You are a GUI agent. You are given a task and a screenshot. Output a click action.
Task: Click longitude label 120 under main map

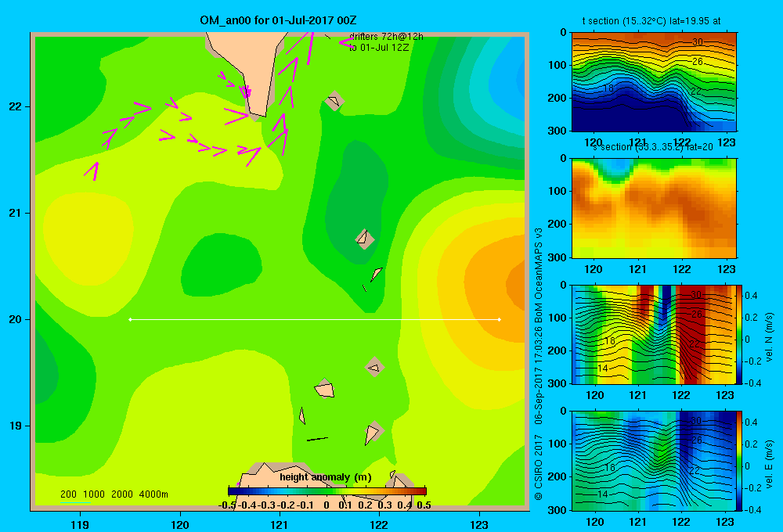tap(180, 524)
